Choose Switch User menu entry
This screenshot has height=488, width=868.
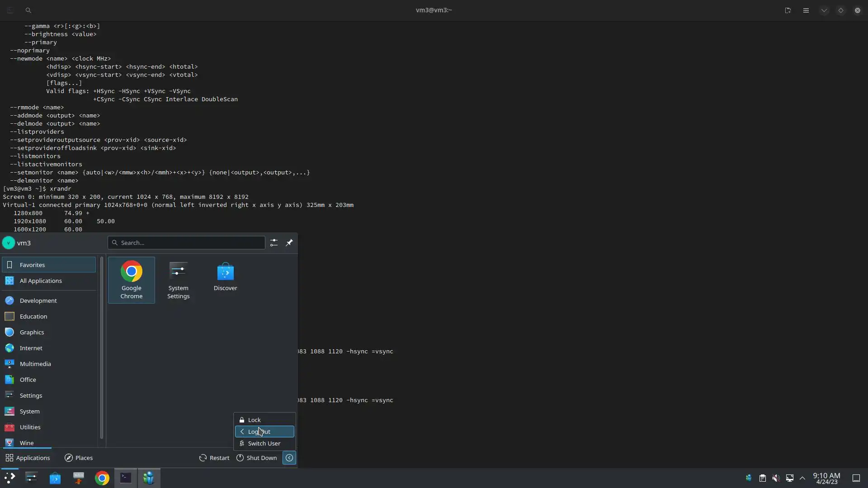(x=264, y=443)
